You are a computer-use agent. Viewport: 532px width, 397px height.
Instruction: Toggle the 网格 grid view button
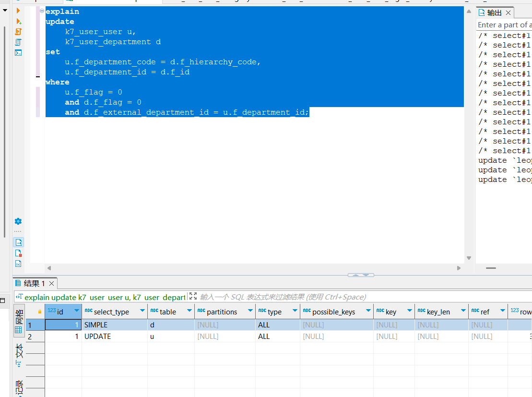pos(19,318)
